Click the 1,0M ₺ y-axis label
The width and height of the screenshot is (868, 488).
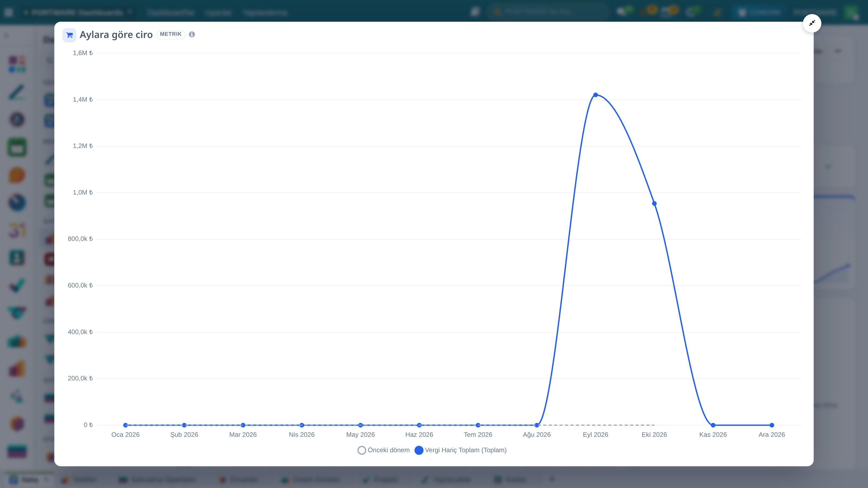coord(82,192)
